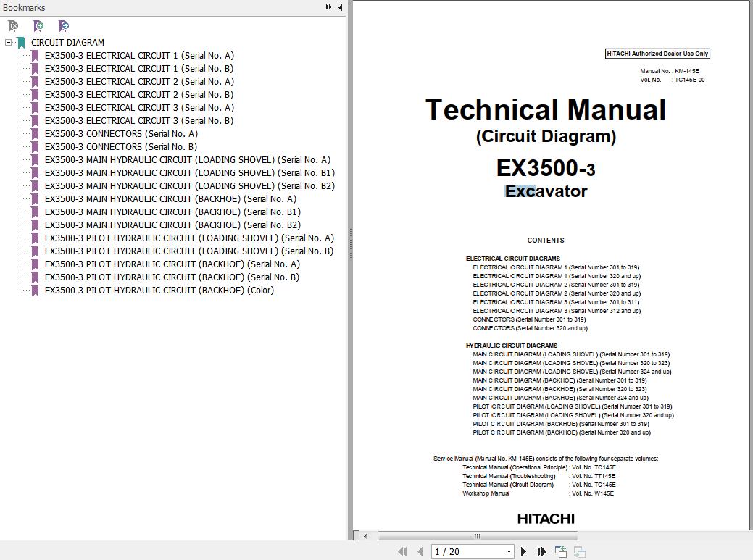Click the HITACHI logo at page bottom
Screen dimensions: 753x560
tap(546, 519)
